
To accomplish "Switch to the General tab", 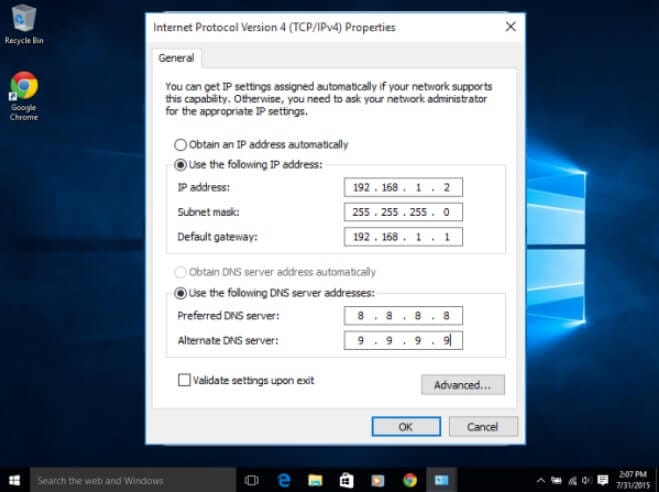I will [176, 58].
